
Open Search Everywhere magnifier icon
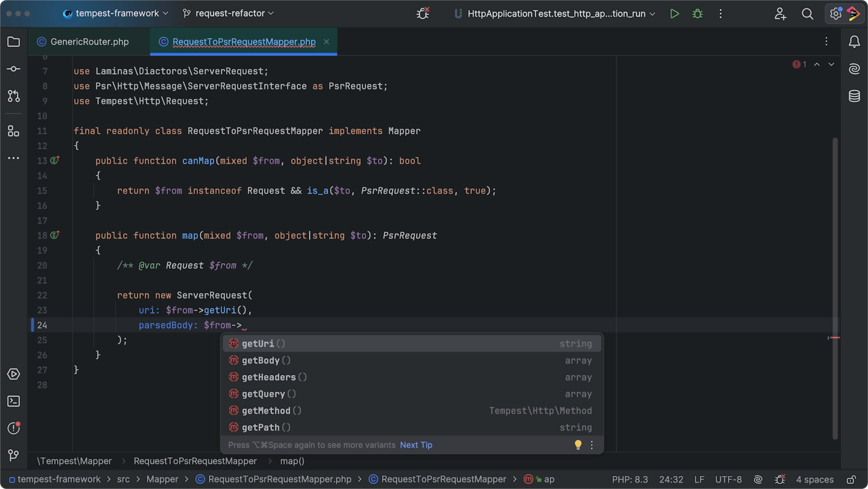(808, 13)
